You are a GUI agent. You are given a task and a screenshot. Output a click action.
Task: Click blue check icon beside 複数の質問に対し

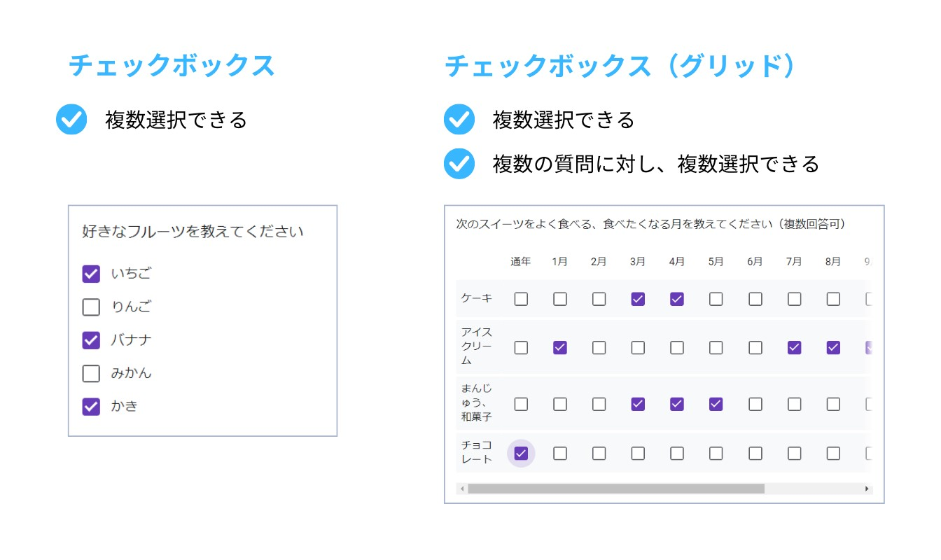click(459, 164)
